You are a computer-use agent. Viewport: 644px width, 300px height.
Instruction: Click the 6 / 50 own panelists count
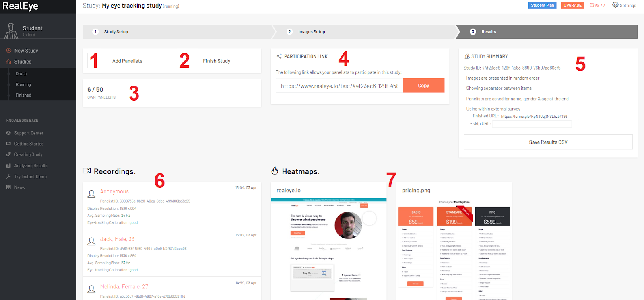click(x=95, y=90)
